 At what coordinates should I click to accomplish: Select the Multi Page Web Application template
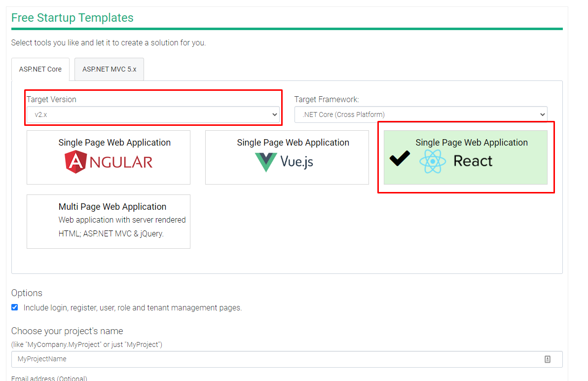[x=108, y=221]
